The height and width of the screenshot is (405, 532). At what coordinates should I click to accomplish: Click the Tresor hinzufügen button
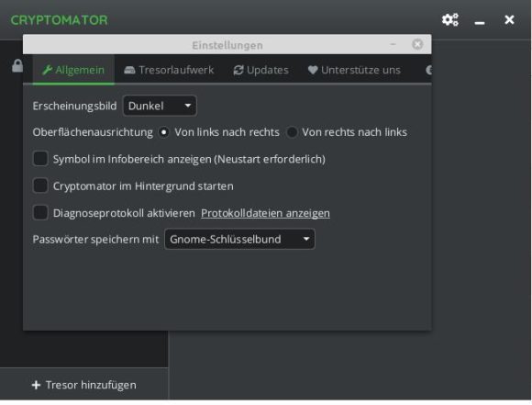pos(84,385)
